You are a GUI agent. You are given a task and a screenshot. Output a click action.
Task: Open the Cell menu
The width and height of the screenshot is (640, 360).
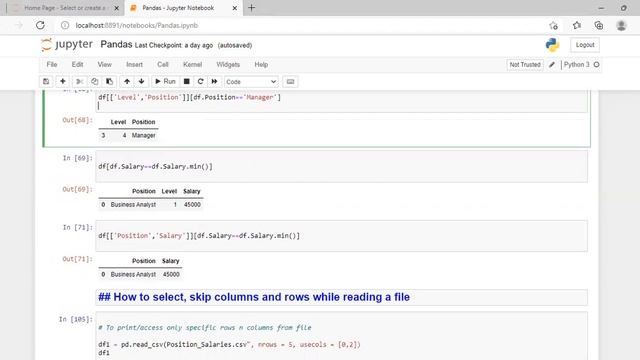(163, 64)
